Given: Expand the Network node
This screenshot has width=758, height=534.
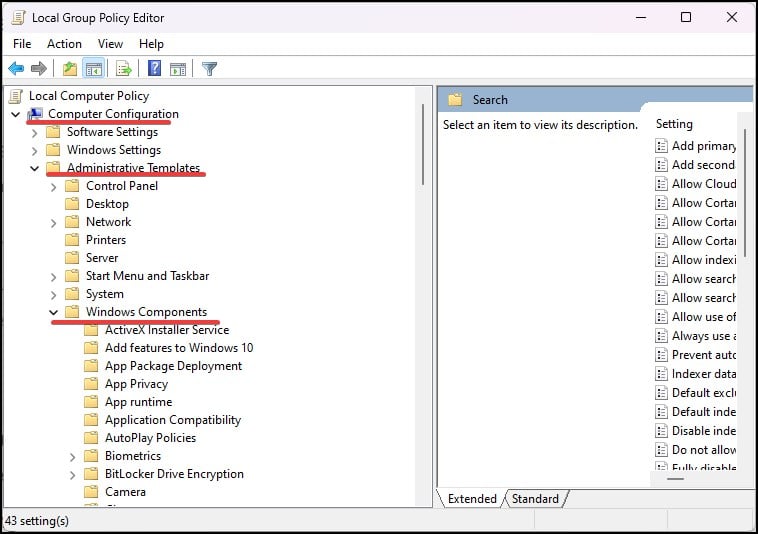Looking at the screenshot, I should coord(53,223).
